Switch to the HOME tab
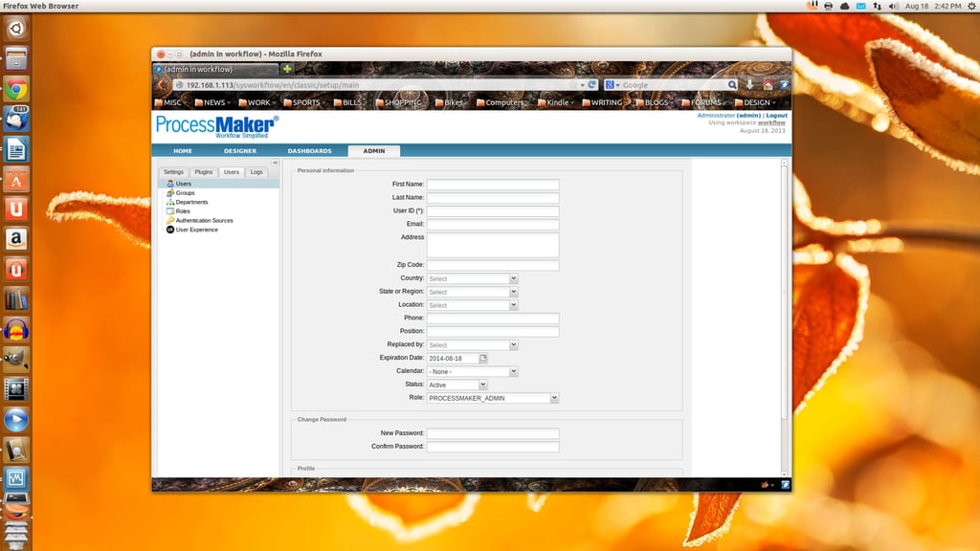980x551 pixels. click(183, 150)
